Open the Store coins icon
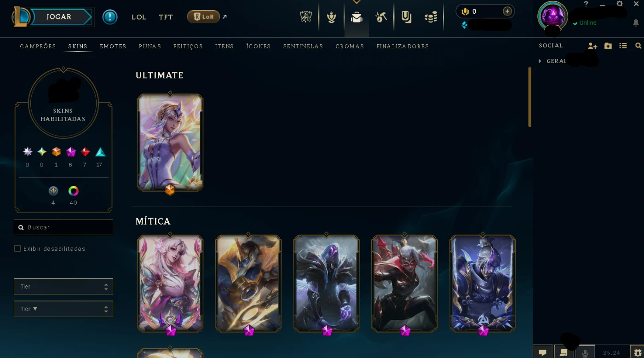This screenshot has width=644, height=358. pyautogui.click(x=431, y=17)
